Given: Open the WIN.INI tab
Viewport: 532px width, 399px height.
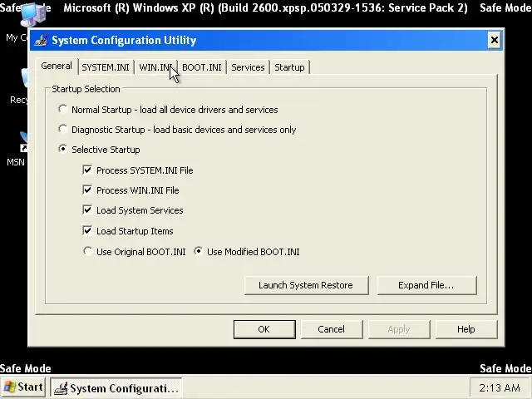Looking at the screenshot, I should click(155, 67).
